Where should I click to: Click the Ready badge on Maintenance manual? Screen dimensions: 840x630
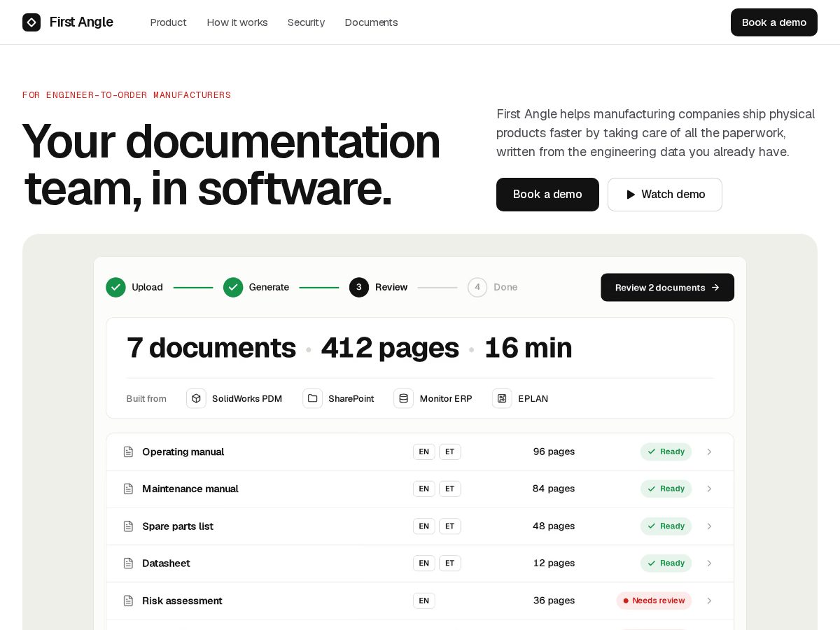click(x=666, y=489)
